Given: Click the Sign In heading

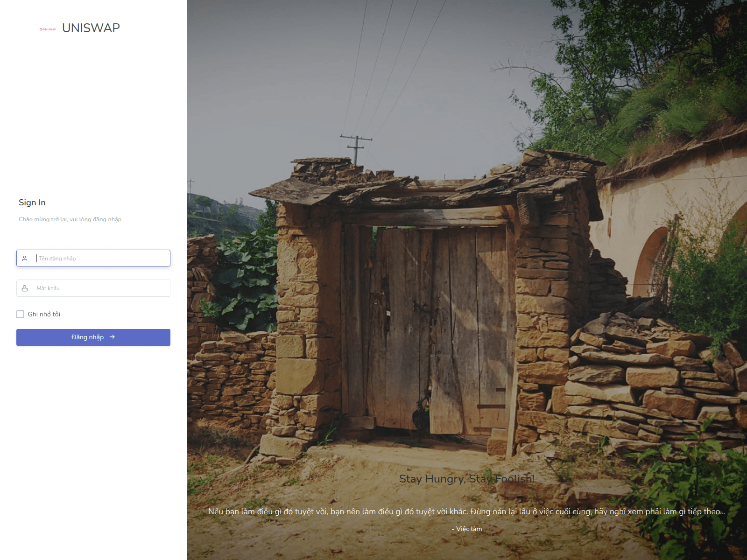Looking at the screenshot, I should (32, 203).
